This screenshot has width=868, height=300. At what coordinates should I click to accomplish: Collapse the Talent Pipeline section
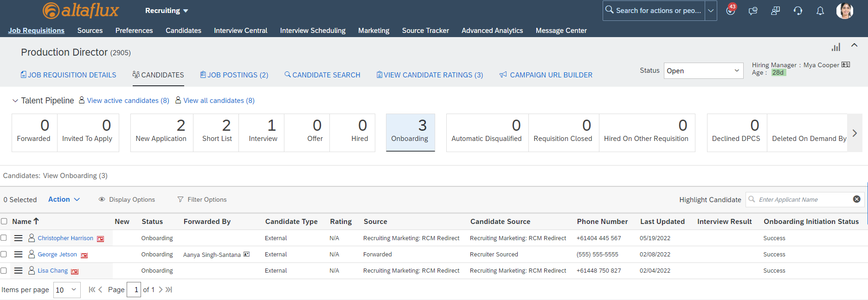(15, 101)
